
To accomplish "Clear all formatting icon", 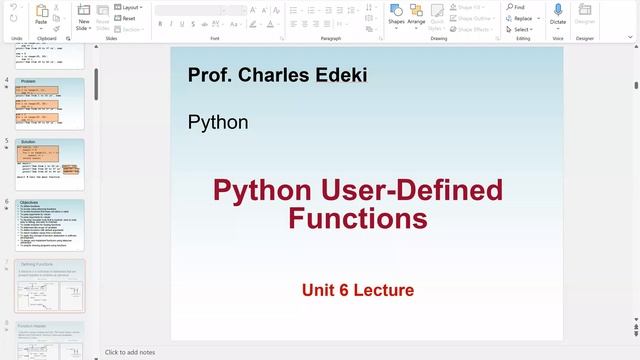I will 276,11.
